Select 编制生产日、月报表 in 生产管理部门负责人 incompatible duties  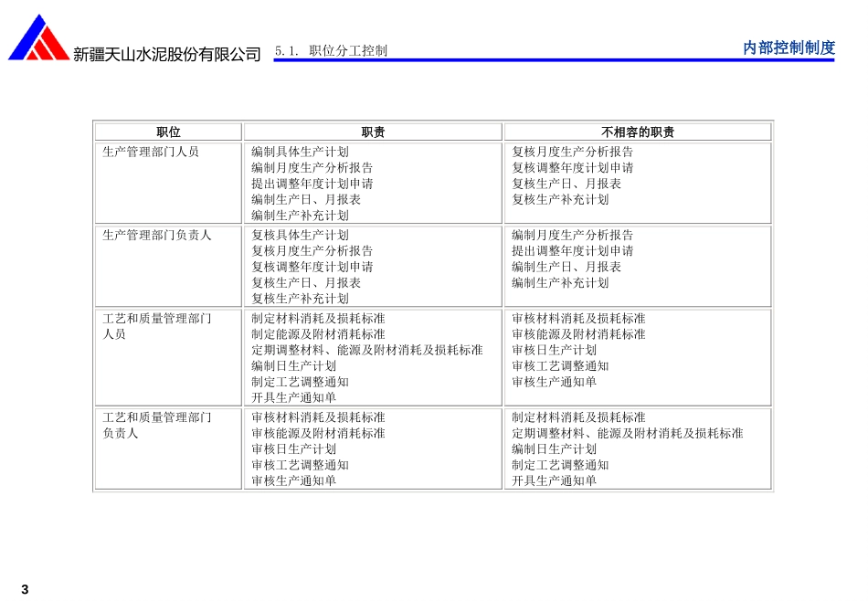(566, 267)
